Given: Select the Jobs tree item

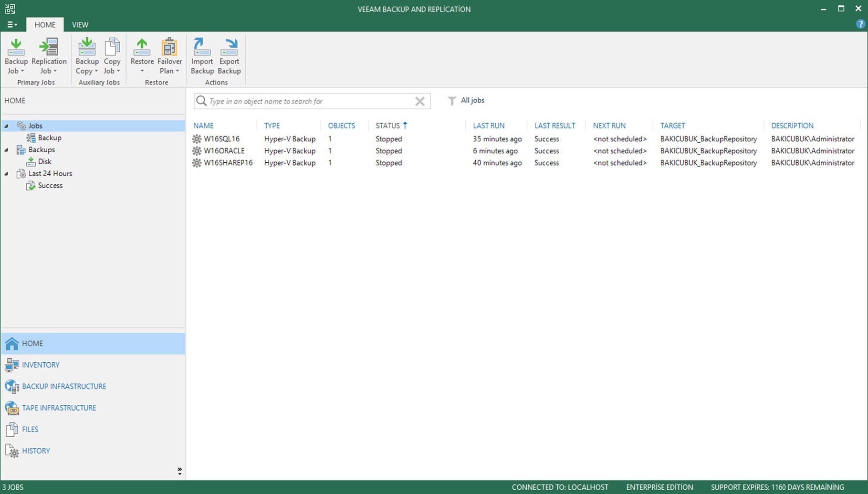Looking at the screenshot, I should tap(35, 126).
